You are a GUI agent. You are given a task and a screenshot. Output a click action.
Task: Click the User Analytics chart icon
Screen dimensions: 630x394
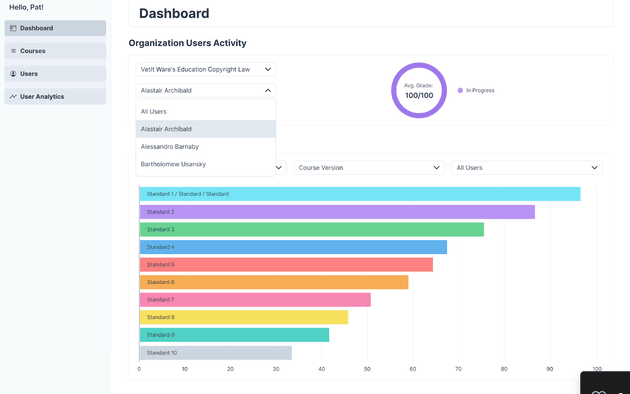(x=13, y=97)
